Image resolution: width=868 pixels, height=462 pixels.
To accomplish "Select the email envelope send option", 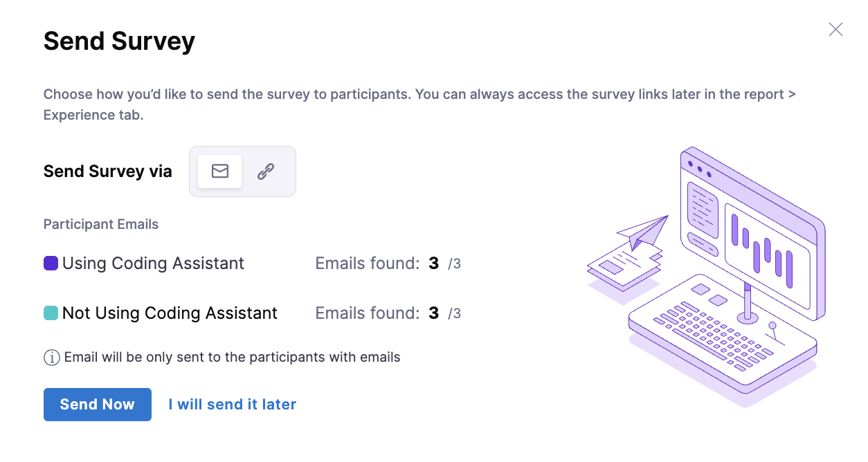I will [x=220, y=172].
